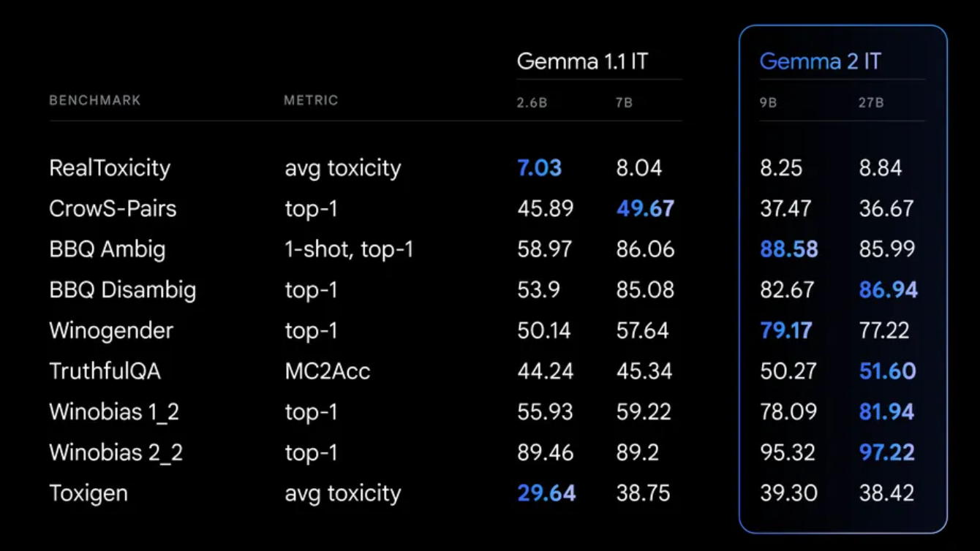Select the 9B model size header

point(768,103)
